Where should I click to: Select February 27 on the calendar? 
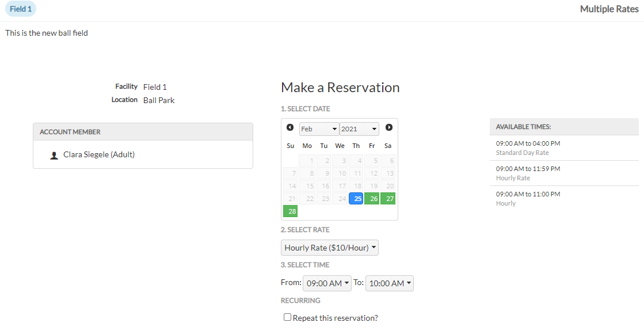388,199
